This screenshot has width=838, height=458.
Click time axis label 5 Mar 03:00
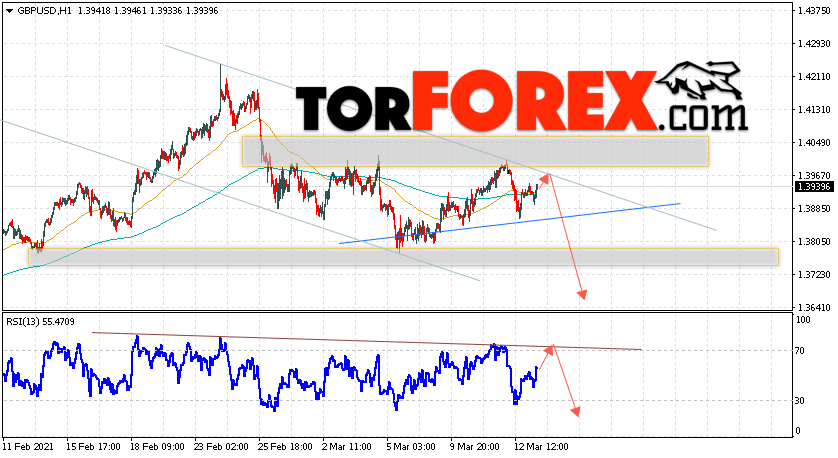(x=411, y=447)
